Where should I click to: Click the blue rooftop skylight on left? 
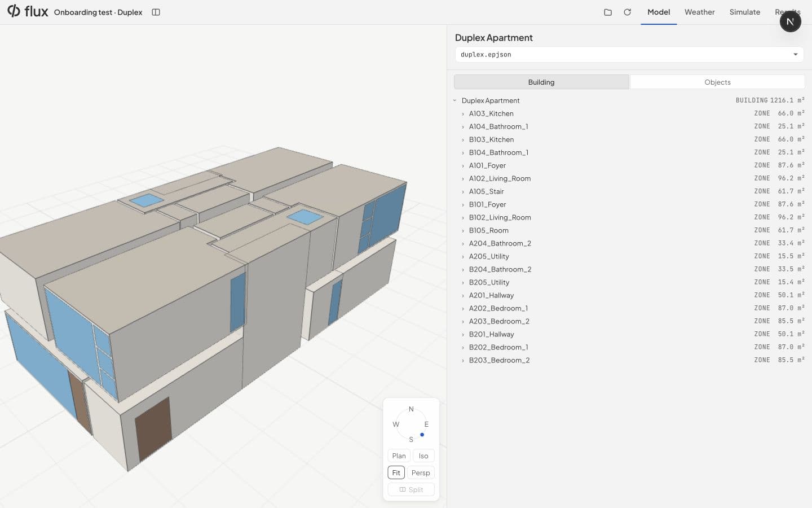coord(147,200)
